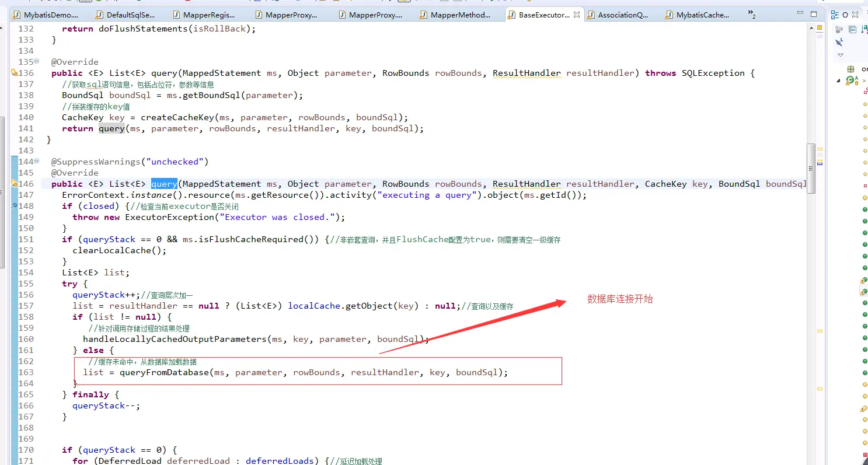Viewport: 868px width, 465px height.
Task: Click the warning marker on line 146
Action: pos(14,184)
